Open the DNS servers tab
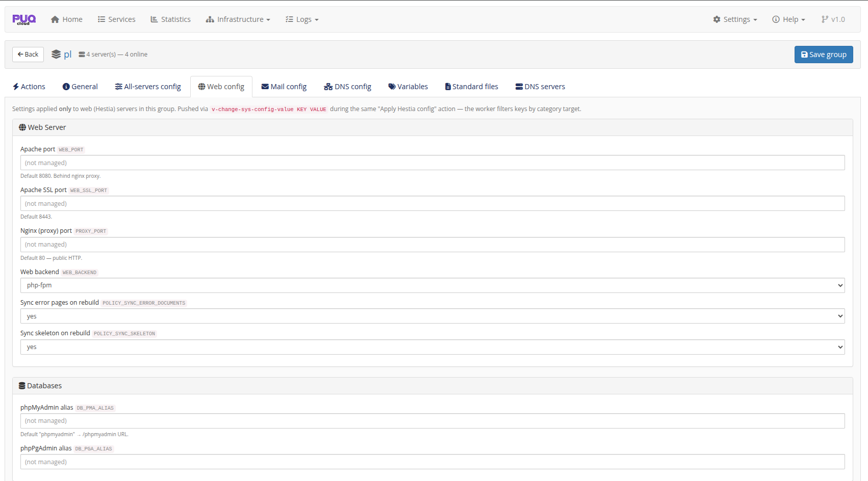This screenshot has height=481, width=868. (541, 87)
